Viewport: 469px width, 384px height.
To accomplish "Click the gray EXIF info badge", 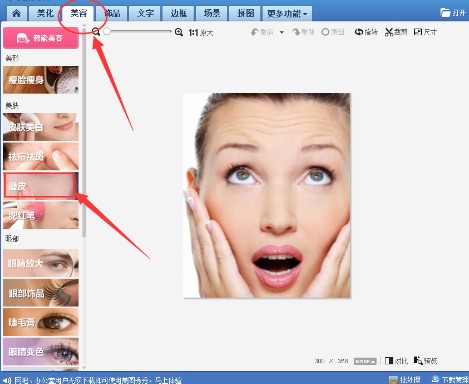I will point(365,361).
